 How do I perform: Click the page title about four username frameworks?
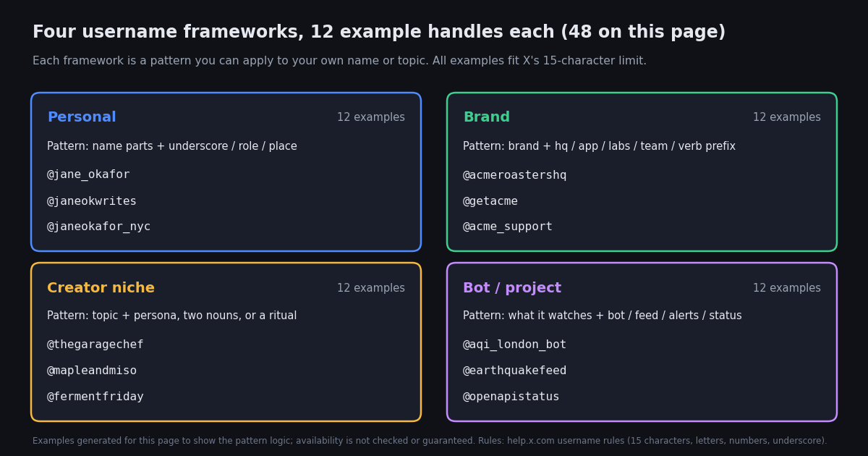coord(379,33)
